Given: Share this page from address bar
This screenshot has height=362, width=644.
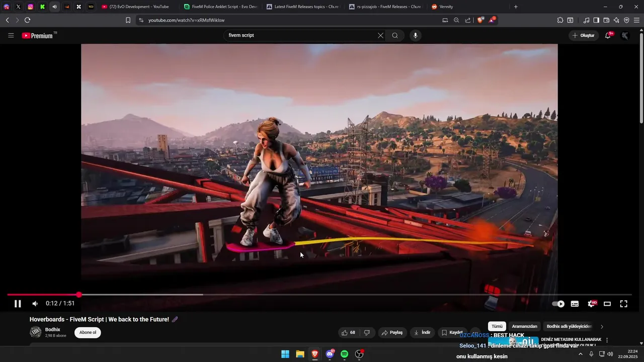Looking at the screenshot, I should click(x=468, y=20).
